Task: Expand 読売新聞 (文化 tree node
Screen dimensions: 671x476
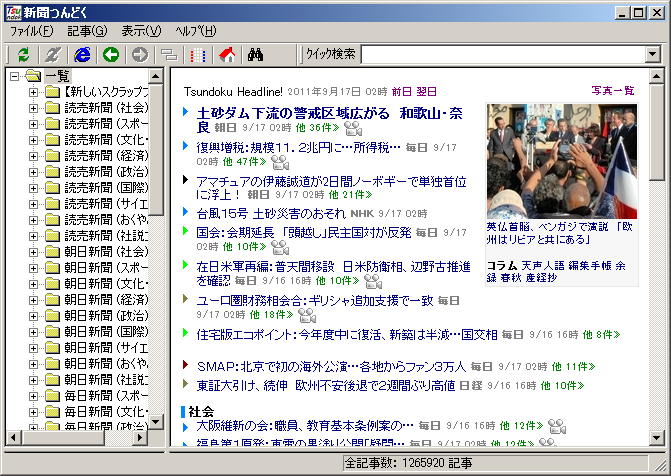Action: [x=33, y=140]
